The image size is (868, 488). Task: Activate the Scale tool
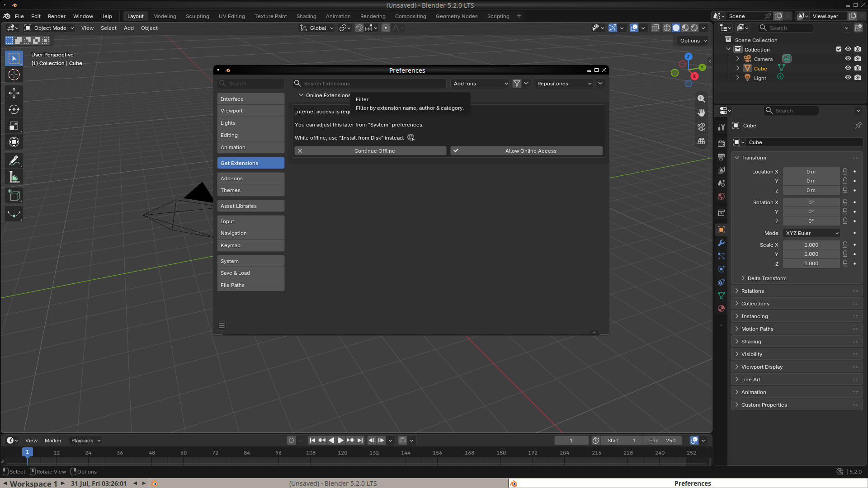[x=14, y=126]
